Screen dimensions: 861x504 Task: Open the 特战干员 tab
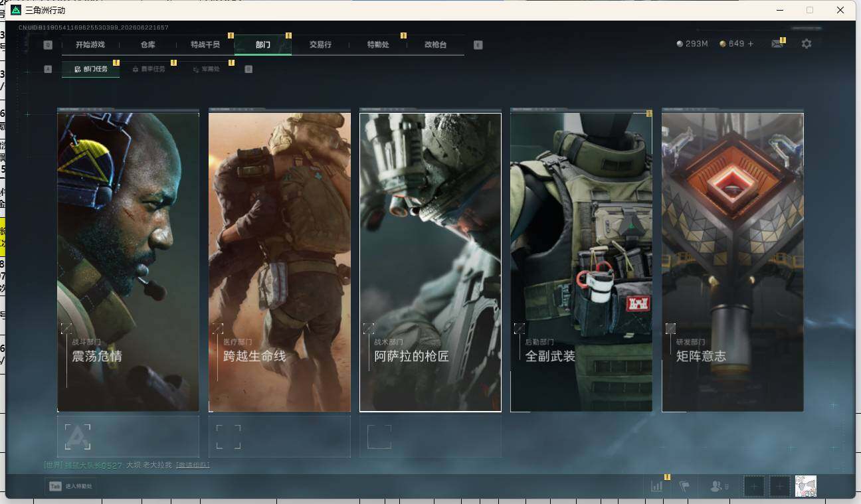pos(205,44)
